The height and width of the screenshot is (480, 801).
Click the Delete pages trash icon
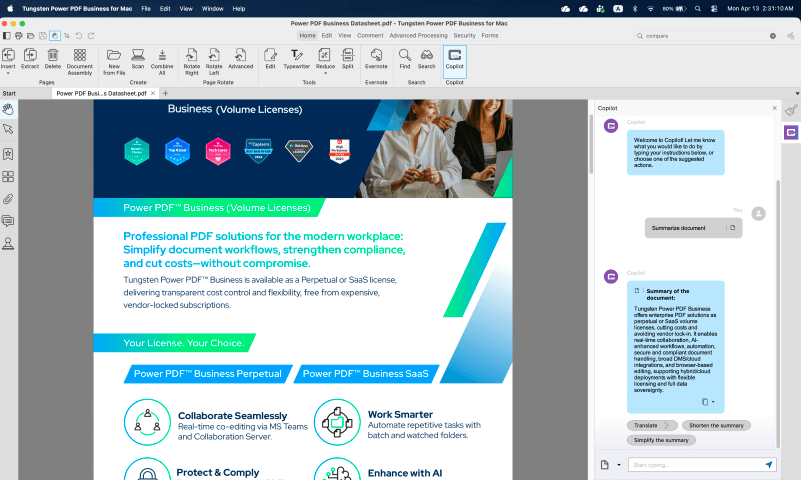point(53,55)
